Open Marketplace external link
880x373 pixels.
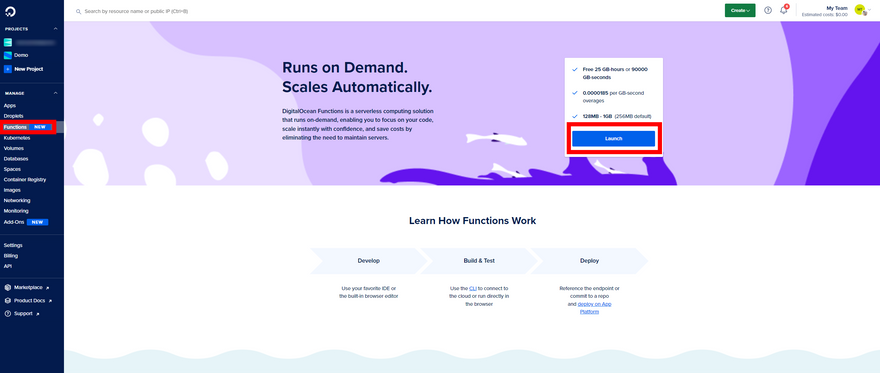[x=28, y=287]
